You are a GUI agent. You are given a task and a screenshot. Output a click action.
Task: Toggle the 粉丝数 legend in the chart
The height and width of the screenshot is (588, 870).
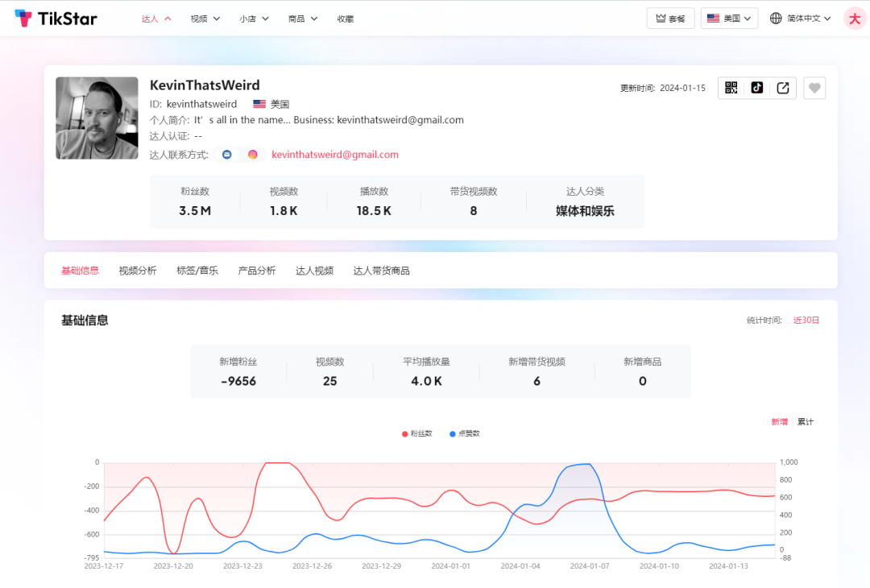416,433
